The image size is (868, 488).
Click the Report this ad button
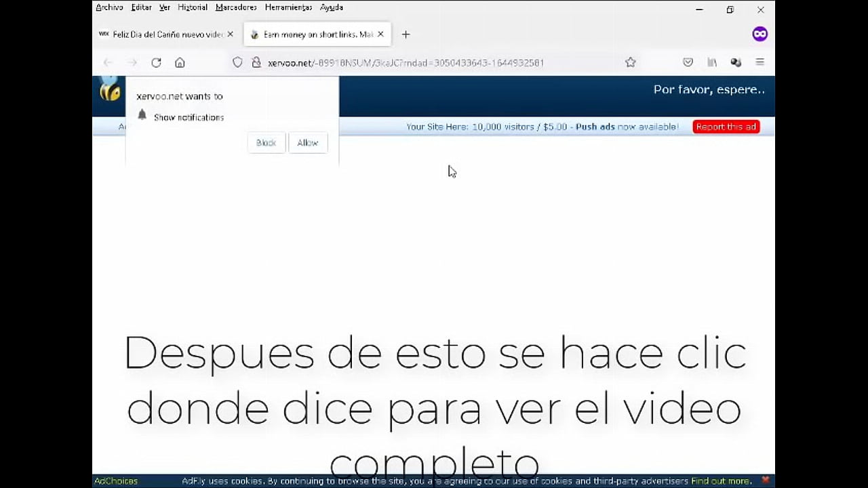pos(726,127)
